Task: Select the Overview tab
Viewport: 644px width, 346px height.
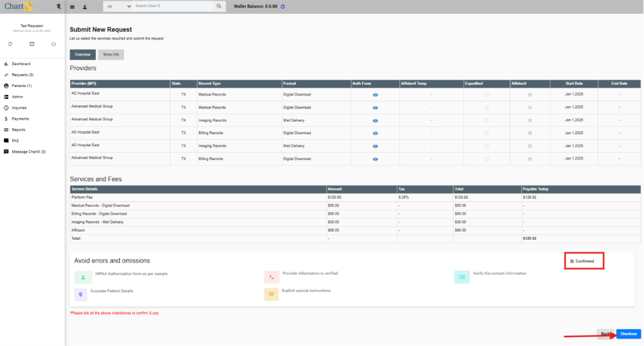Action: (82, 54)
